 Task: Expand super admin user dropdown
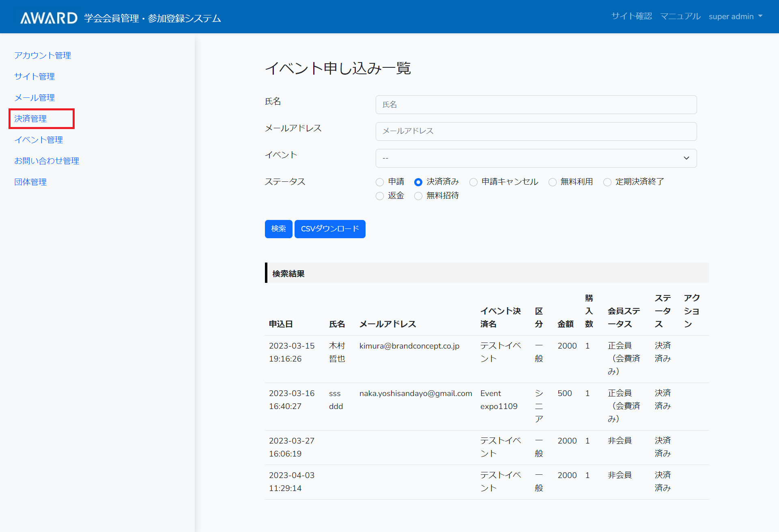736,16
